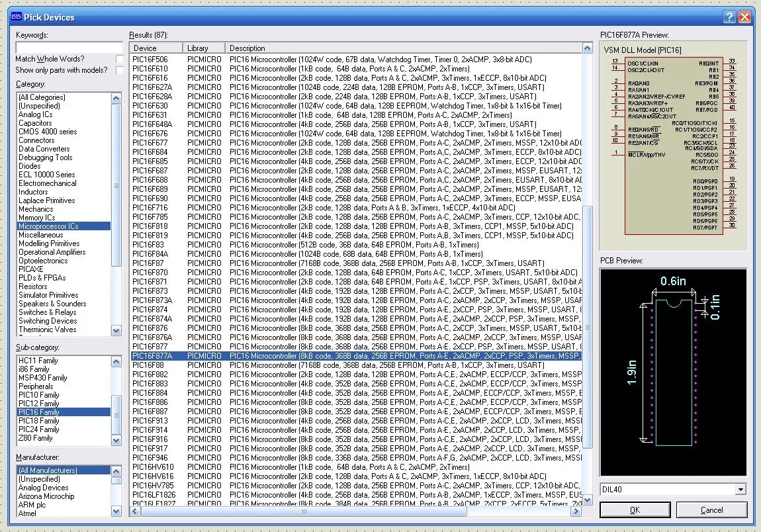
Task: Select PIC16F877A device row
Action: pos(356,356)
